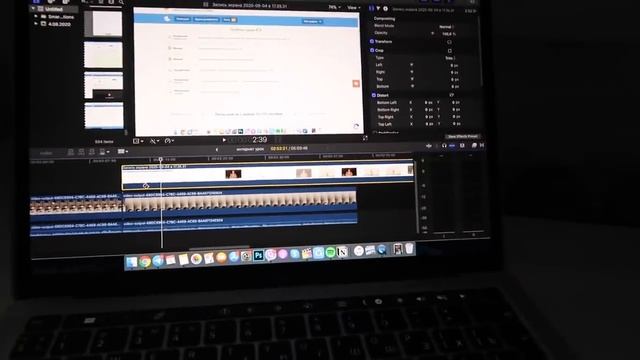Screen dimensions: 640x360
Task: Show the Color inspector triangle icon
Action: point(378,8)
